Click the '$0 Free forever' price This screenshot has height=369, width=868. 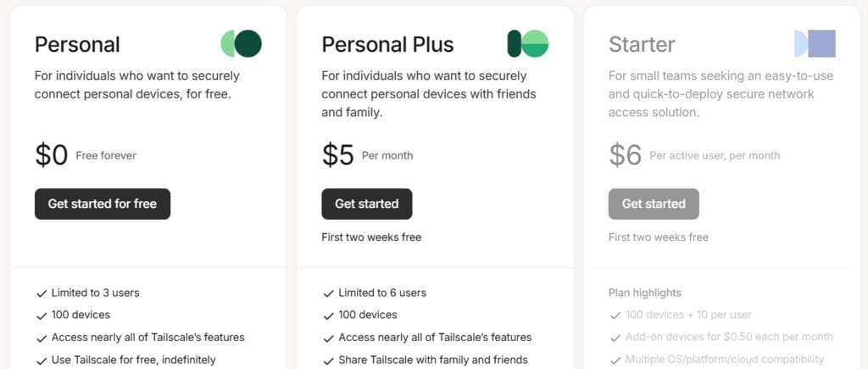(85, 155)
